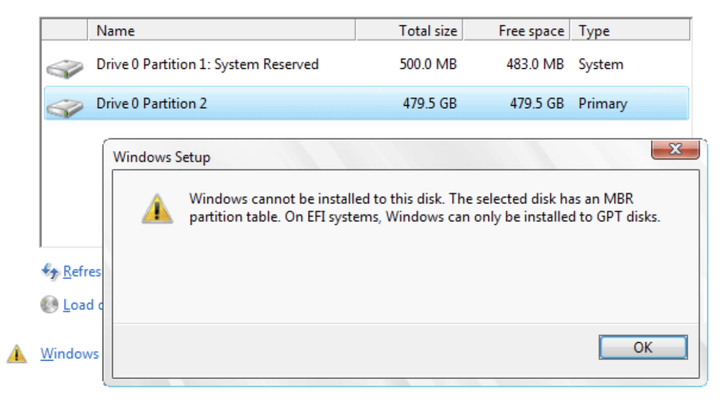
Task: Click the warning triangle in the dialog
Action: (157, 209)
